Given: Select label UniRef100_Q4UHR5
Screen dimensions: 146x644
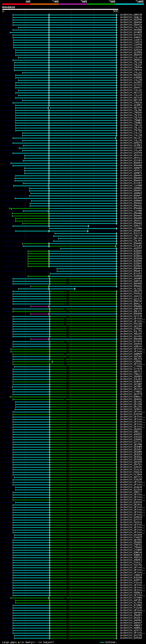Looking at the screenshot, I should (x=131, y=278).
